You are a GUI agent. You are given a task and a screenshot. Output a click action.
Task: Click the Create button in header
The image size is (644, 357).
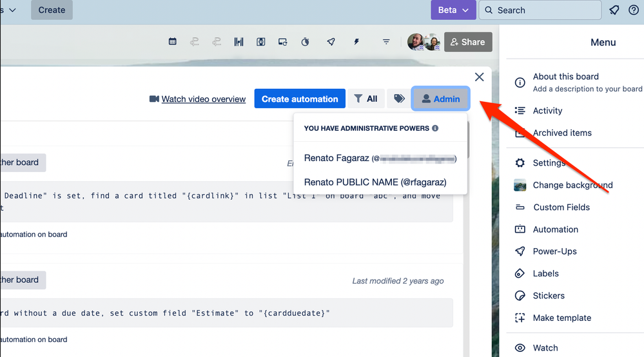[52, 10]
